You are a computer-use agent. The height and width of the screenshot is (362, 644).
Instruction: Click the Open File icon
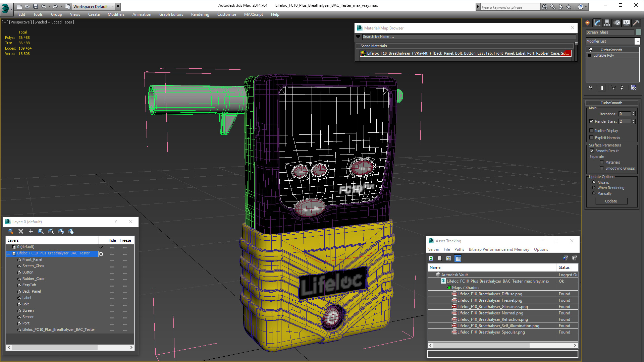[x=27, y=6]
